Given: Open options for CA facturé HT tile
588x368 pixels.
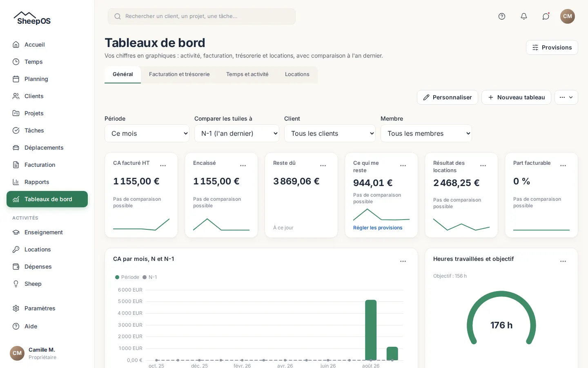Looking at the screenshot, I should pos(163,166).
